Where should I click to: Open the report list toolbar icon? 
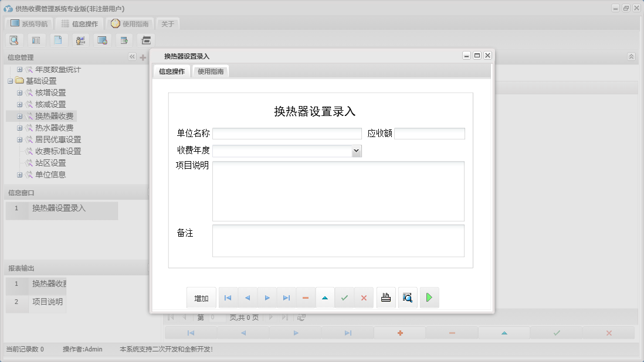click(x=35, y=40)
